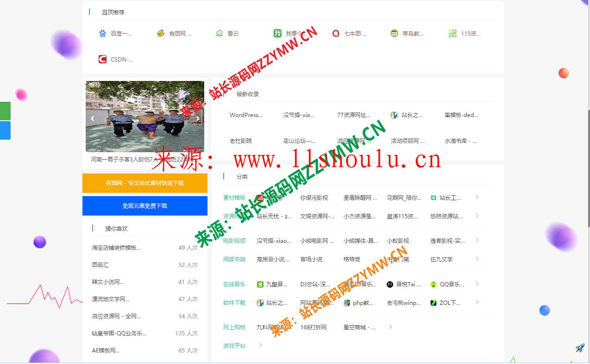Select the 七牛图床 icon

point(336,33)
